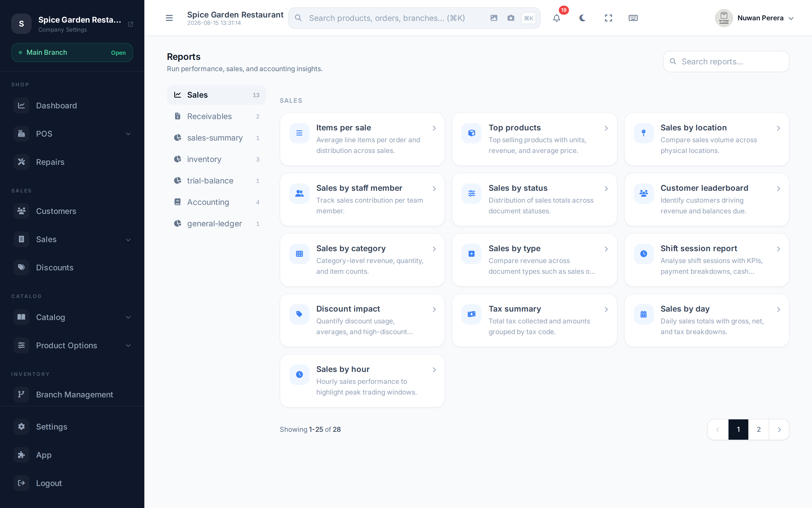This screenshot has width=812, height=508.
Task: Click the Repairs tools icon
Action: click(21, 162)
